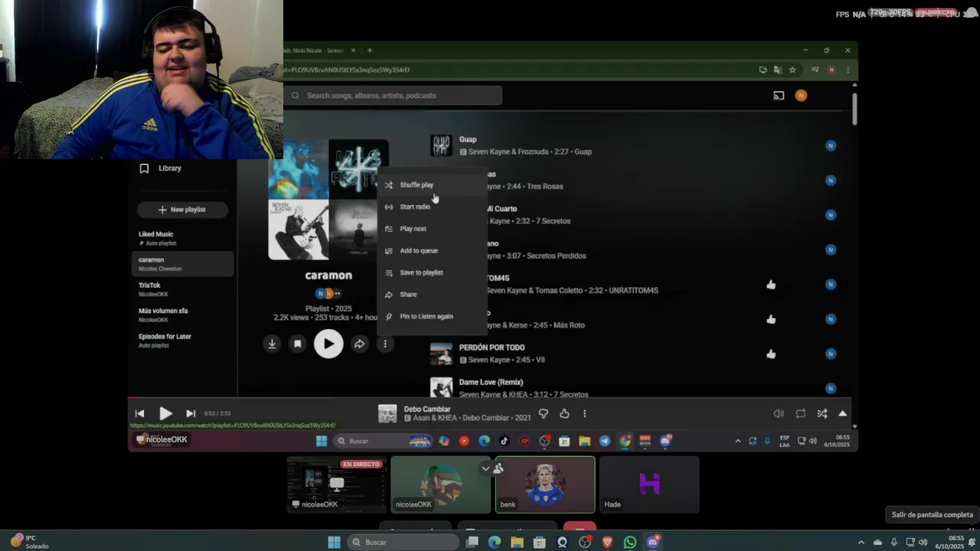980x551 pixels.
Task: Click the Library label in the sidebar
Action: 170,168
